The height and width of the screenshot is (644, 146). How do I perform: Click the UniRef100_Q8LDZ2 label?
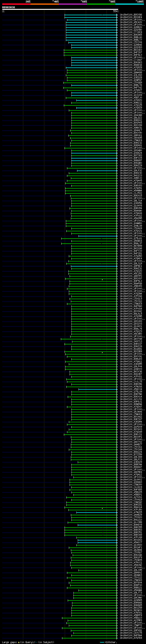pyautogui.click(x=131, y=118)
